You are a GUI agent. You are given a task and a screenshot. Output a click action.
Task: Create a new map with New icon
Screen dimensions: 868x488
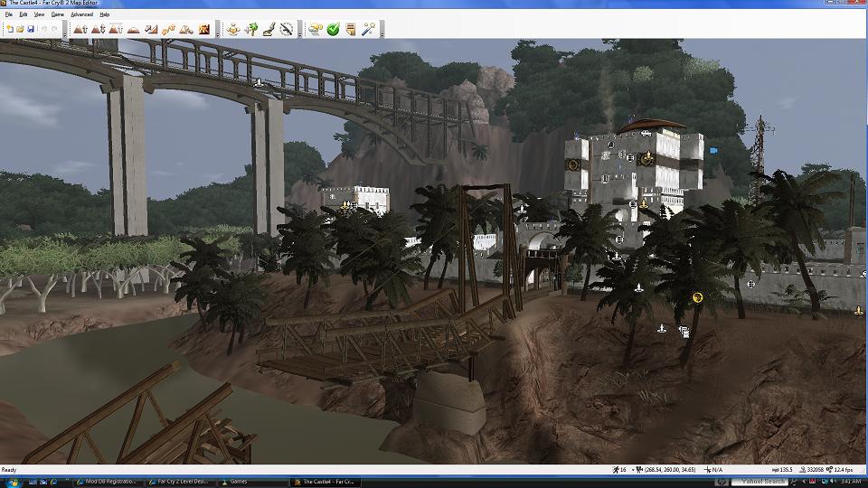9,29
